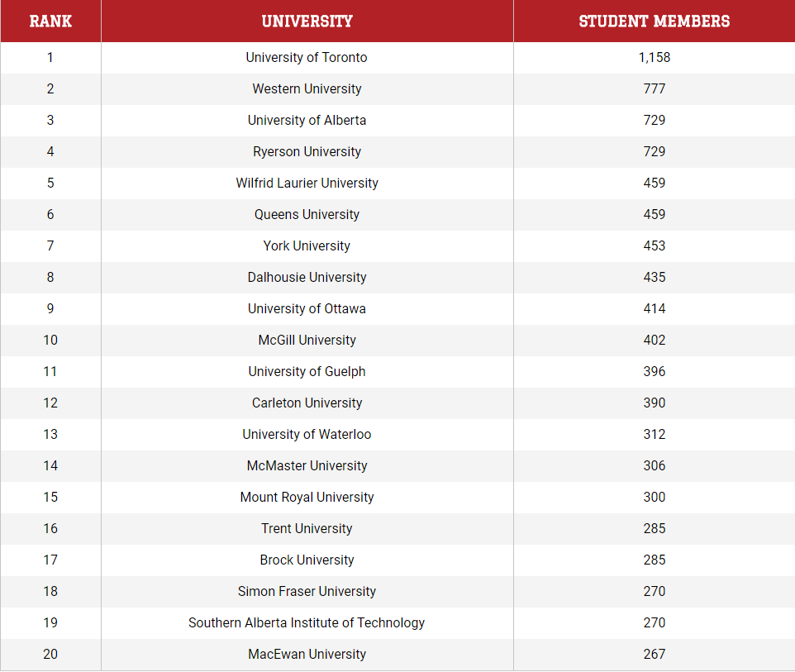This screenshot has width=795, height=672.
Task: Click the Queens University entry
Action: 307,215
